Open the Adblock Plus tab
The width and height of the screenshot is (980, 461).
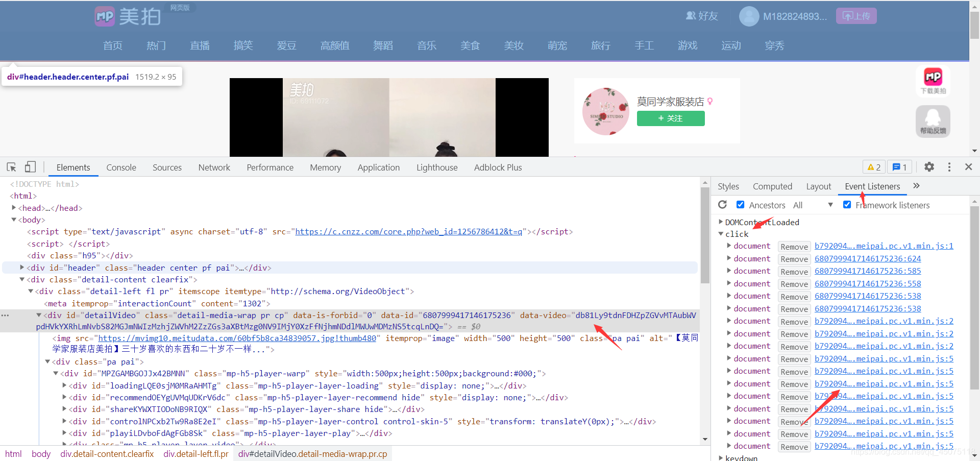coord(498,167)
